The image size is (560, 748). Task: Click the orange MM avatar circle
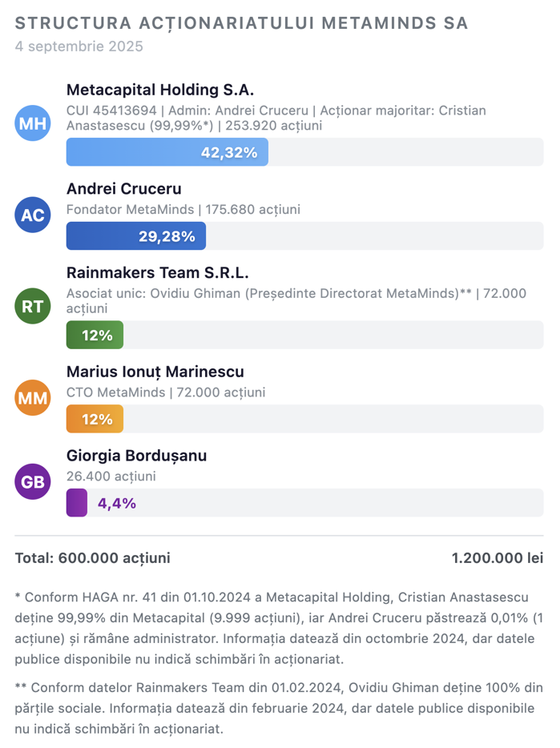pos(33,398)
